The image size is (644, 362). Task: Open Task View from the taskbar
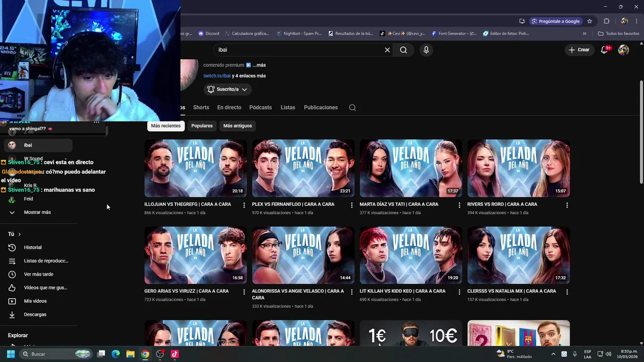pos(101,354)
